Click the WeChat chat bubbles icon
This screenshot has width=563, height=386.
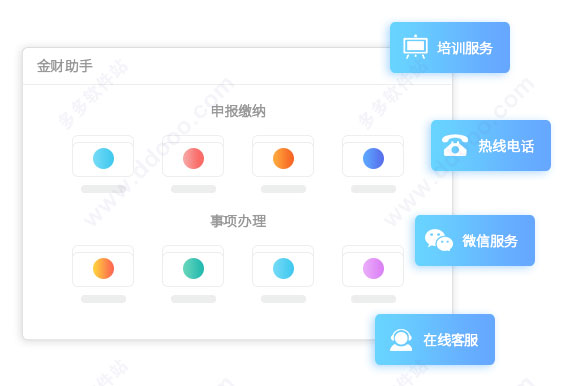438,240
